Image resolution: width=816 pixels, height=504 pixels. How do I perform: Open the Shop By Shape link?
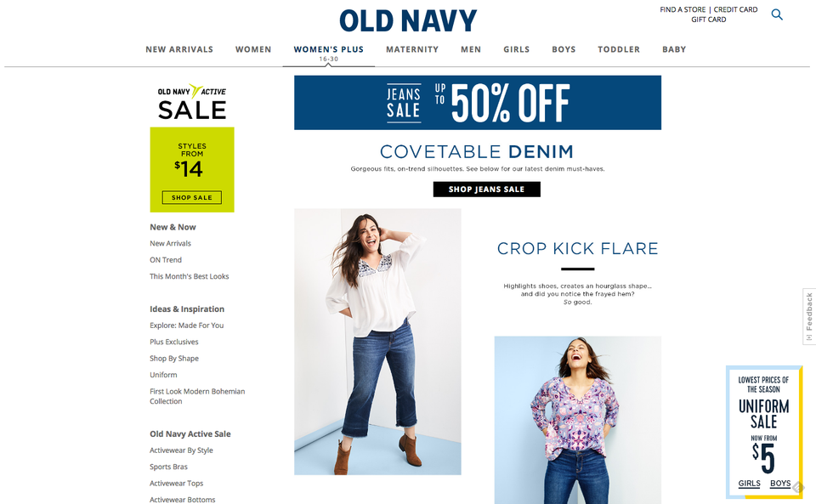click(x=174, y=359)
